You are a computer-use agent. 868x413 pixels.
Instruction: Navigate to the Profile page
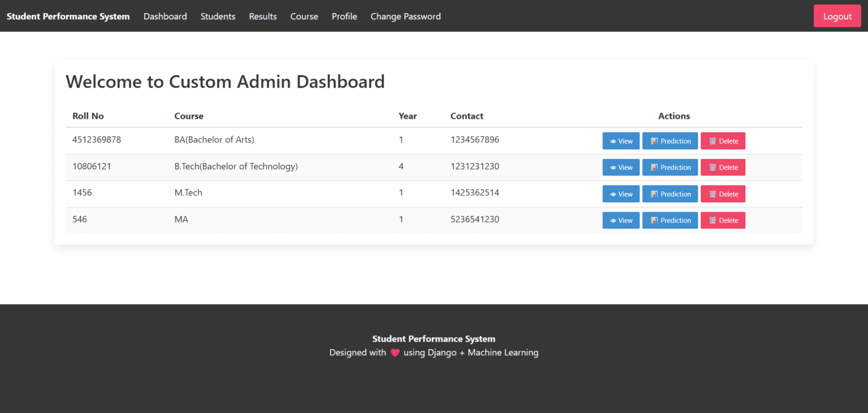(344, 16)
